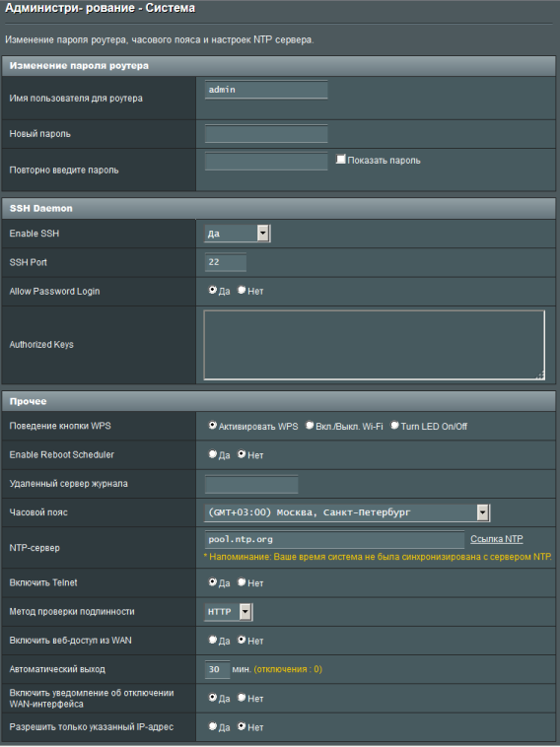
Task: Select Нет for Allow Password Login
Action: click(242, 290)
